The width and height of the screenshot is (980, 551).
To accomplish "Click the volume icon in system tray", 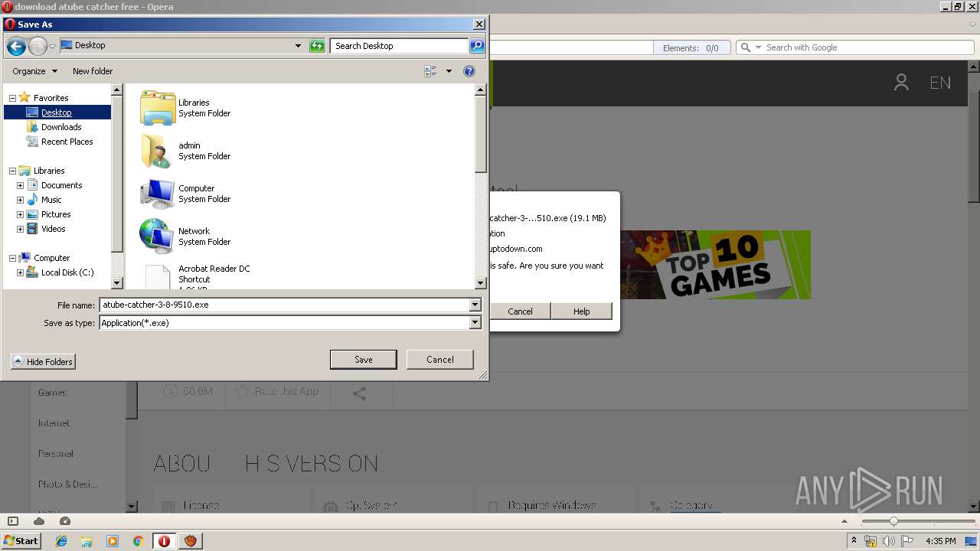I will click(x=889, y=541).
